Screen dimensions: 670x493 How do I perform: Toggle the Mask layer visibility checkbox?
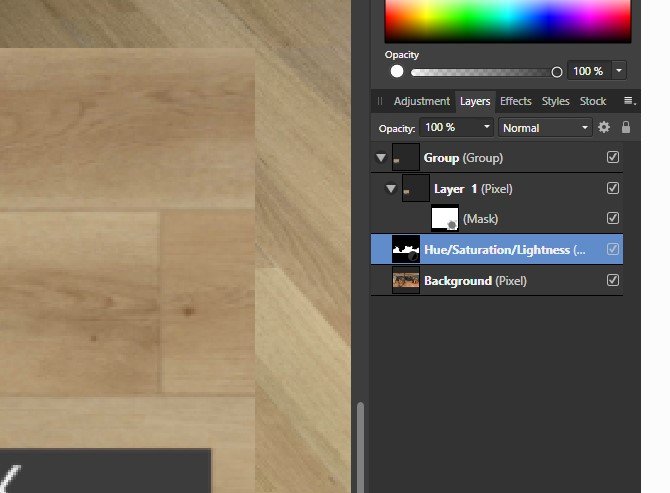[x=613, y=218]
